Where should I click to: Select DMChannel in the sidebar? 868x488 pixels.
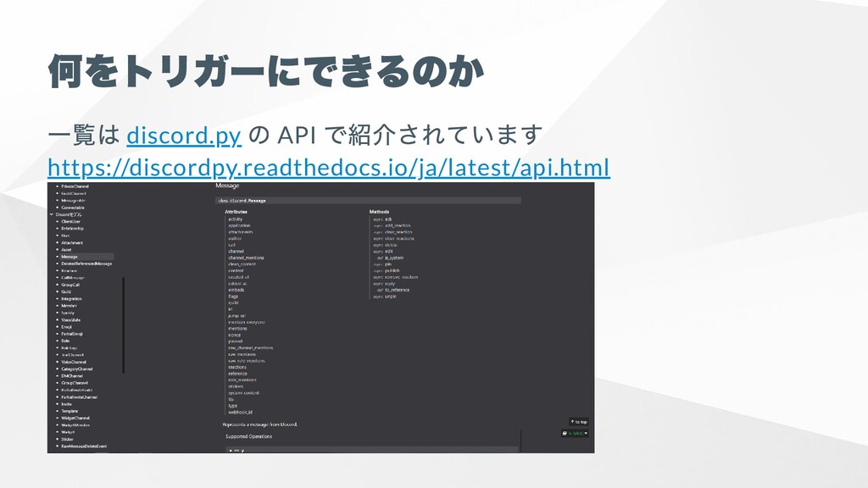[72, 376]
